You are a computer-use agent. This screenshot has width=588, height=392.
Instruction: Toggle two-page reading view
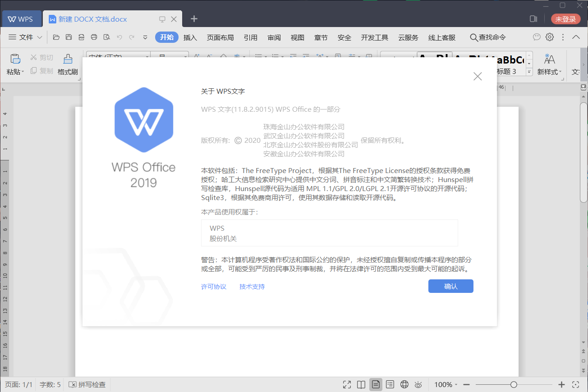pos(361,384)
